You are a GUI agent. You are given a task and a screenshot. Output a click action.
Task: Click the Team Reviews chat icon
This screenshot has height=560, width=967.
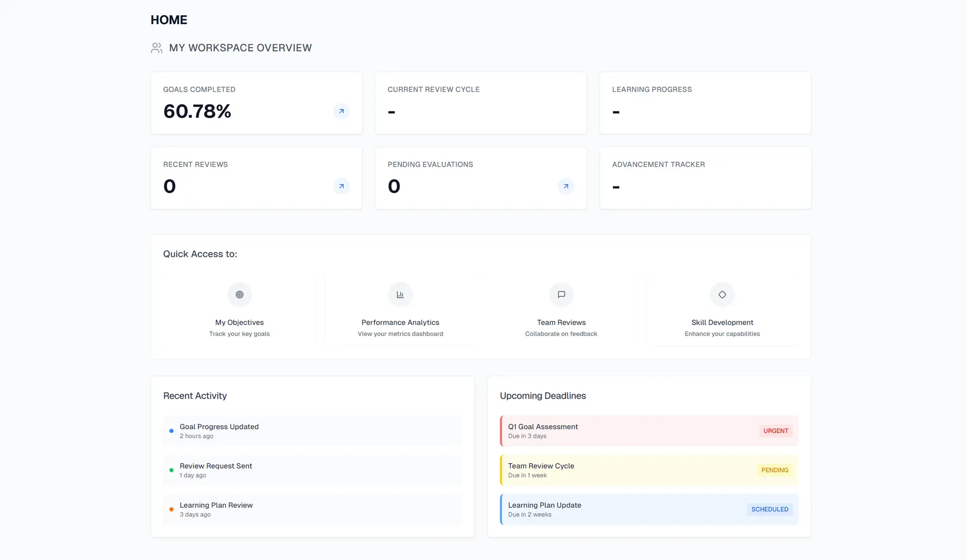point(561,295)
